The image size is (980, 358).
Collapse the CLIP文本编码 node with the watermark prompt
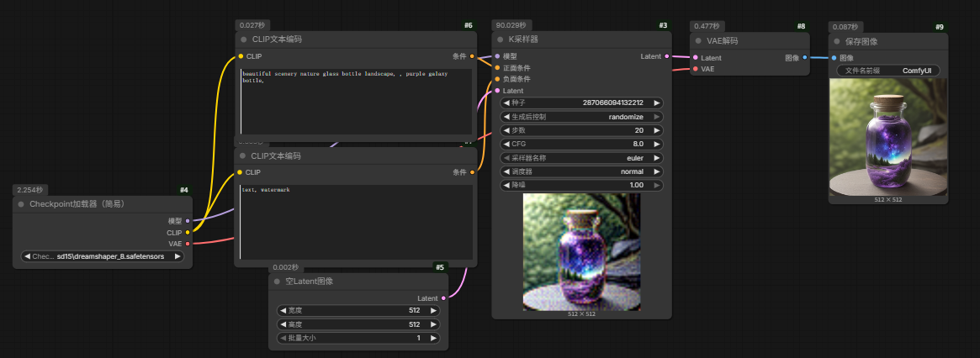tap(242, 155)
